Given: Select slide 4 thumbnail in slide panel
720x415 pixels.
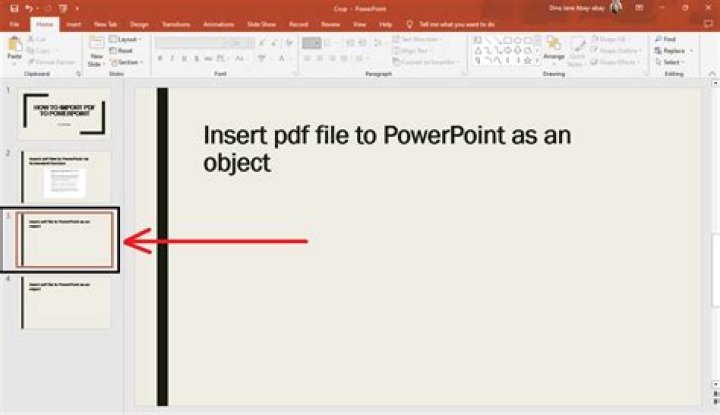Looking at the screenshot, I should pyautogui.click(x=64, y=303).
